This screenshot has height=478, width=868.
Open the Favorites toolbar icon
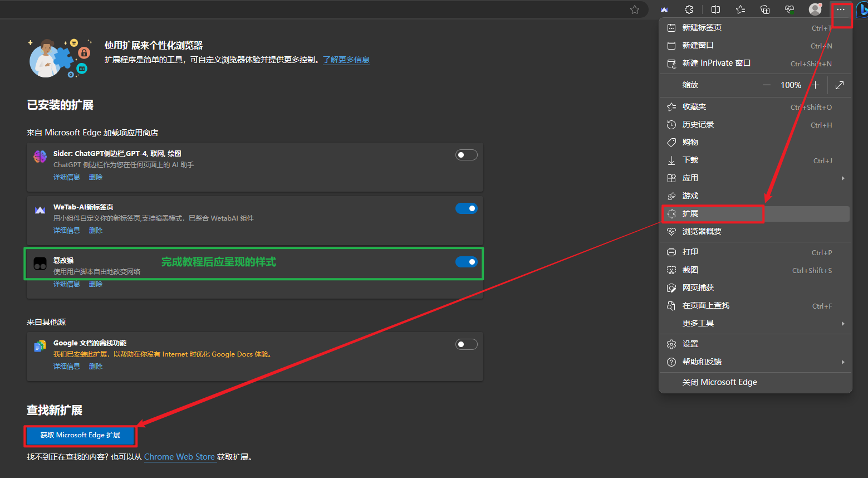[x=741, y=9]
